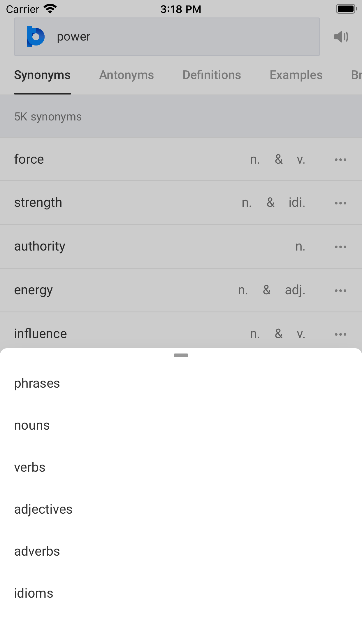Open more options for force
The image size is (362, 644).
pos(340,160)
